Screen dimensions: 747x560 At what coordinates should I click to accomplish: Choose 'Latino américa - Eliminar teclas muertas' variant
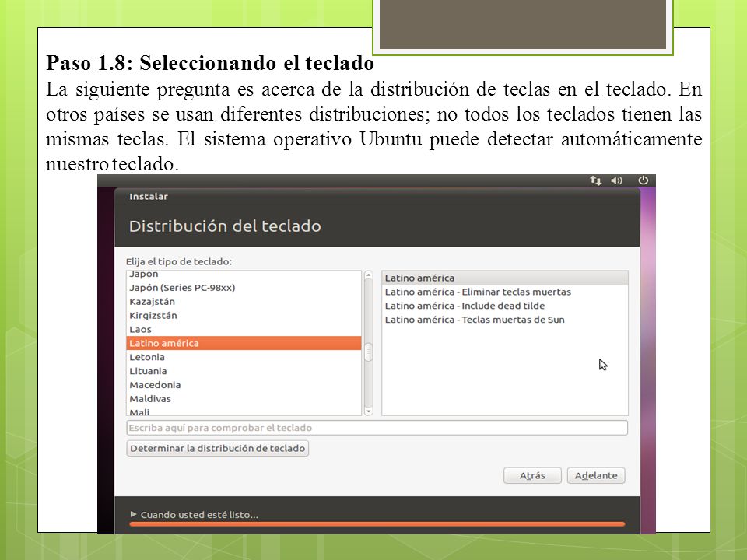point(505,292)
